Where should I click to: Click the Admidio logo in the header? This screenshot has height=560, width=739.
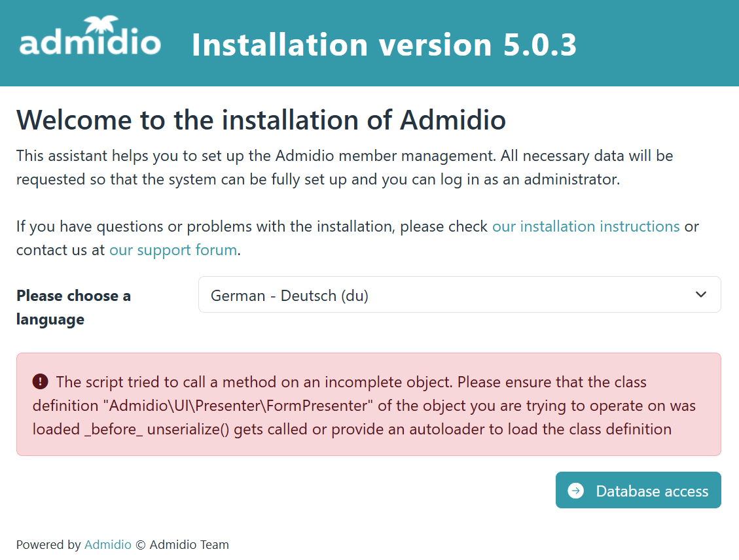click(90, 41)
